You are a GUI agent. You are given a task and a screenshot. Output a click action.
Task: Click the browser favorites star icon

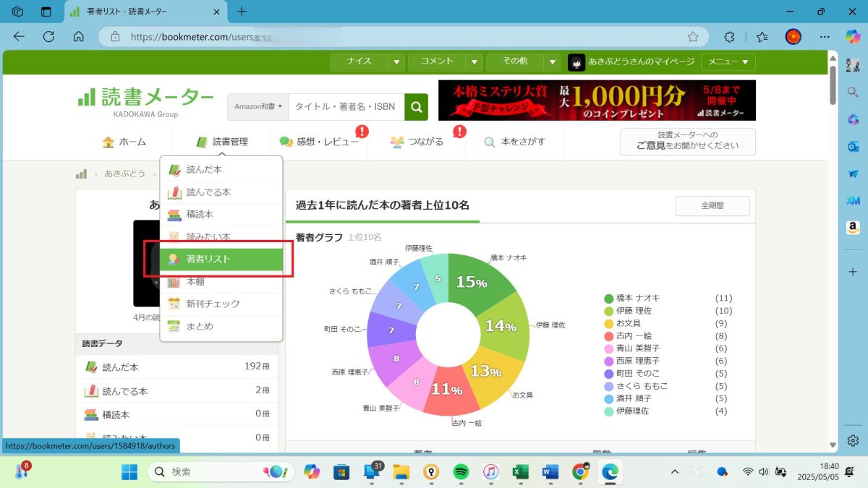click(693, 37)
